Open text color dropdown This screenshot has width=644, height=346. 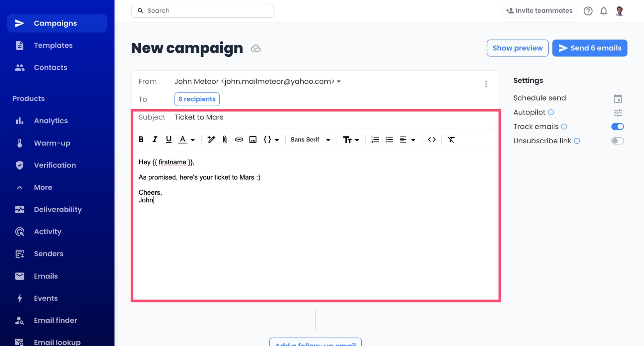pyautogui.click(x=187, y=140)
